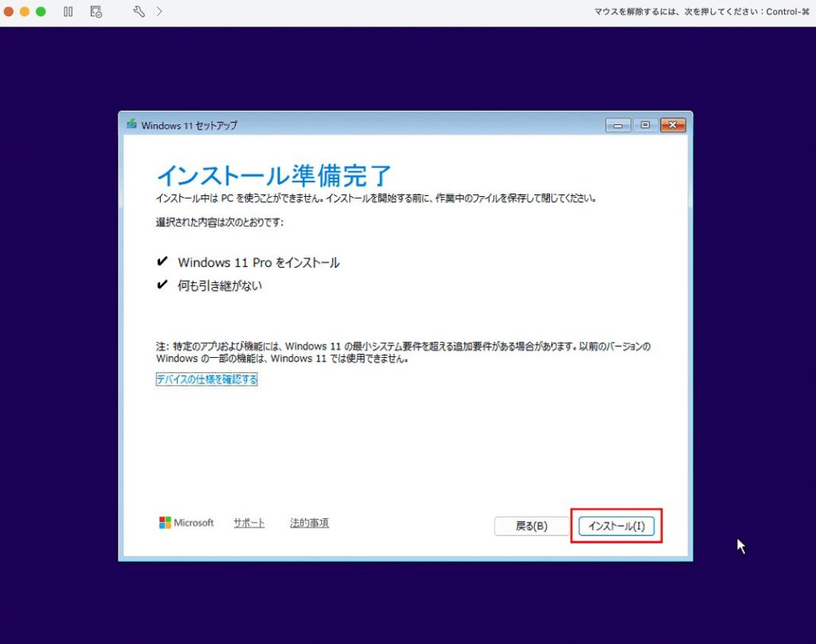Screen dimensions: 816x644
Task: Pause the virtual machine from the toolbar
Action: click(x=69, y=11)
